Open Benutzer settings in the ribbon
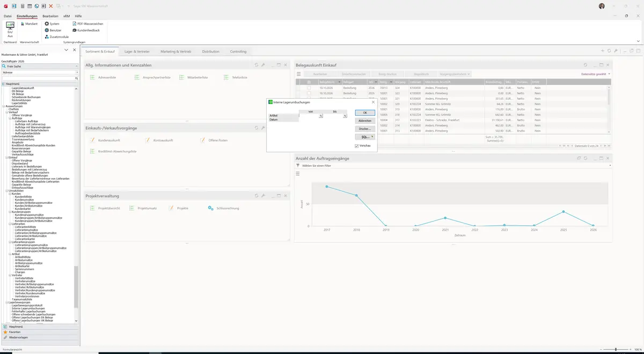The image size is (644, 354). click(x=53, y=30)
